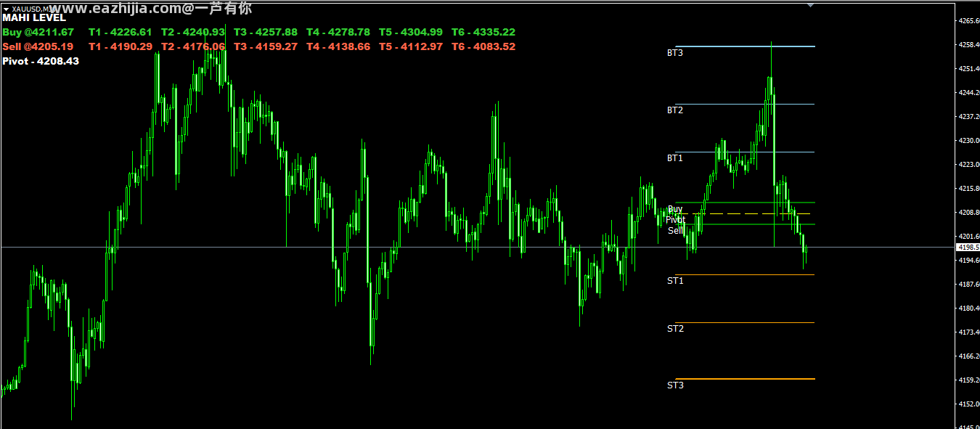Viewport: 980px width, 429px height.
Task: Click buy target T2 - 4240.93
Action: 193,32
